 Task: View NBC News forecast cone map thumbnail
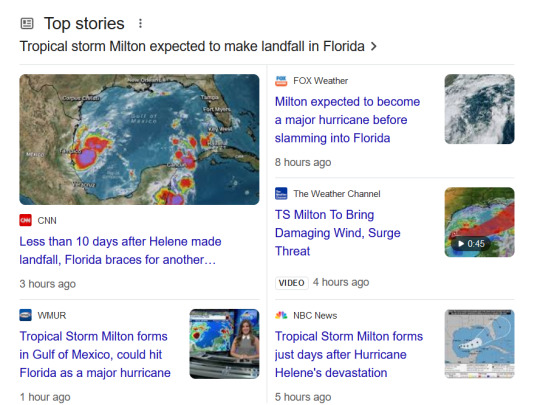click(479, 344)
